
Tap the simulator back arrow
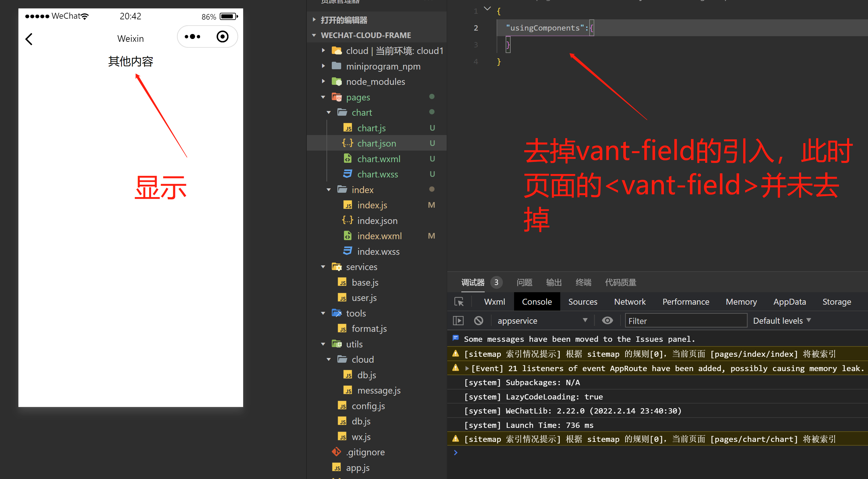click(x=29, y=39)
